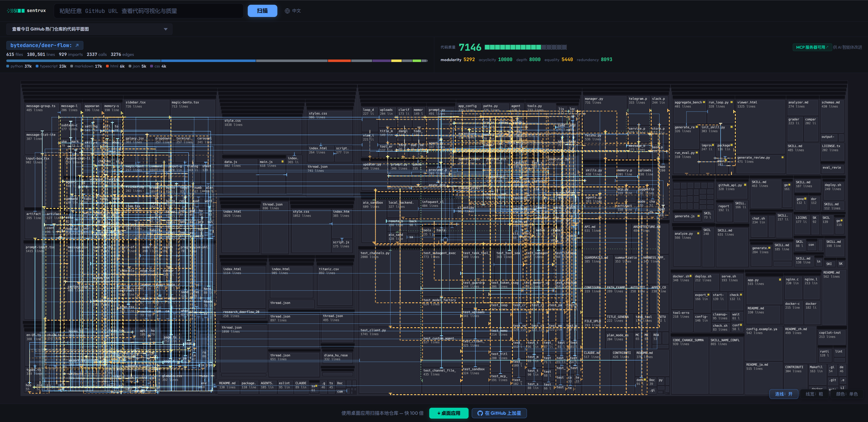Click the python legend color dot
The height and width of the screenshot is (422, 868).
(x=8, y=66)
